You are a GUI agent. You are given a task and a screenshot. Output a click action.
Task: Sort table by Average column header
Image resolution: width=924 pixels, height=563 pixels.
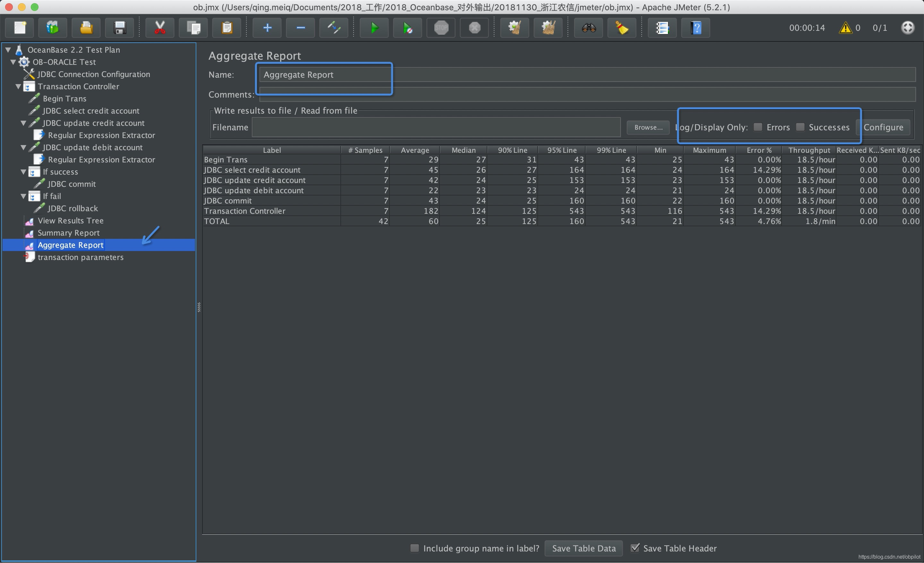[415, 150]
